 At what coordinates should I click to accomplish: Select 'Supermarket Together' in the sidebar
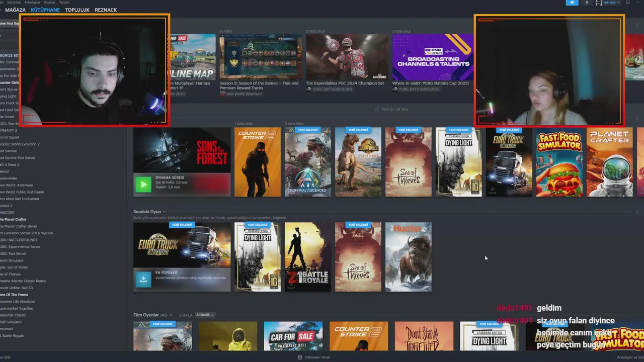17,308
